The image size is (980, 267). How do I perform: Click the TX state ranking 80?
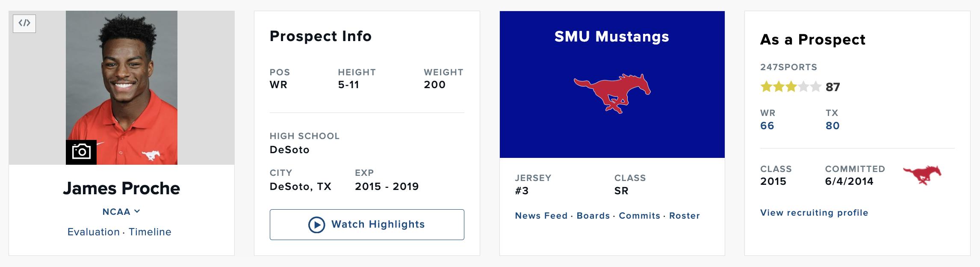[832, 126]
